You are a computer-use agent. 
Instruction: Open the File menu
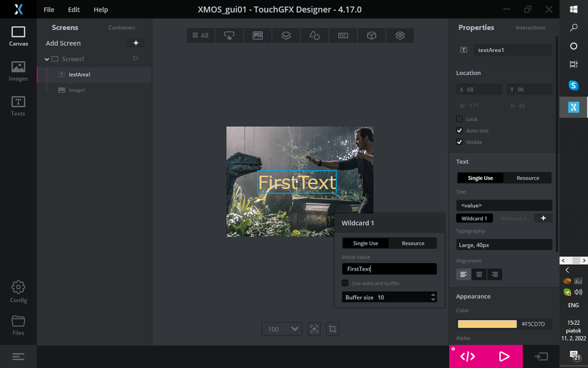pos(49,10)
